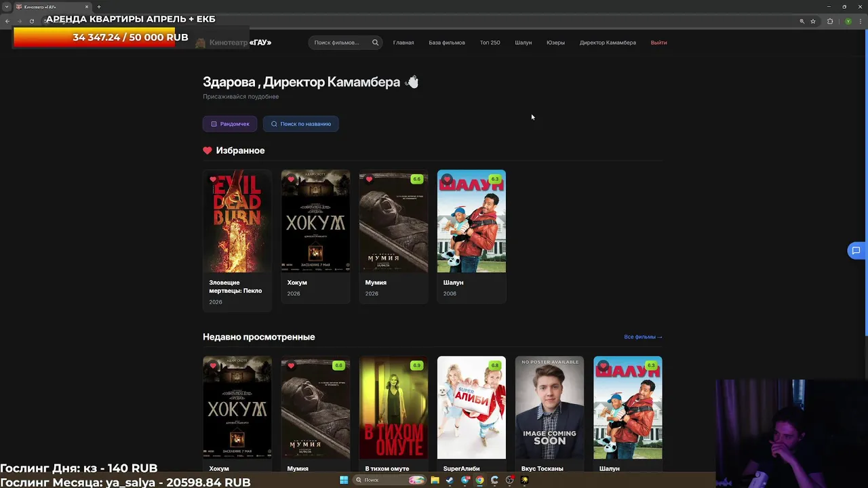Open Юзеры page in the navigation
The height and width of the screenshot is (488, 868).
tap(555, 43)
